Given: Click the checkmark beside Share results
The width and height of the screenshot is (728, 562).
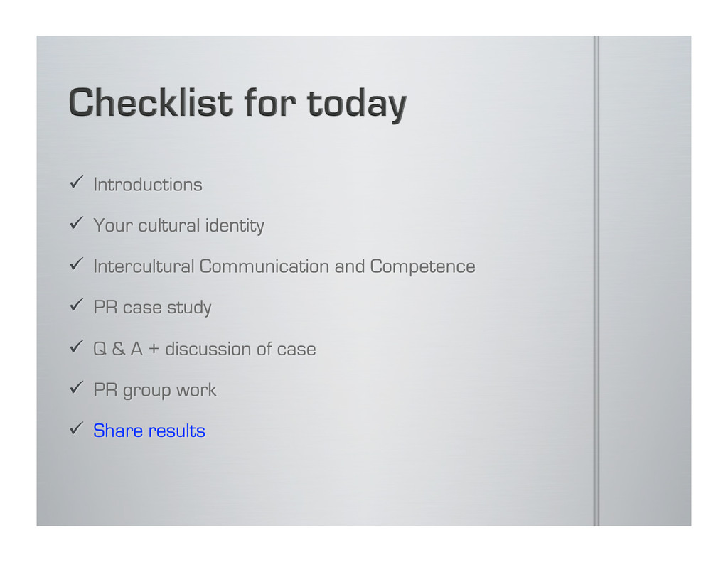Looking at the screenshot, I should coord(76,428).
